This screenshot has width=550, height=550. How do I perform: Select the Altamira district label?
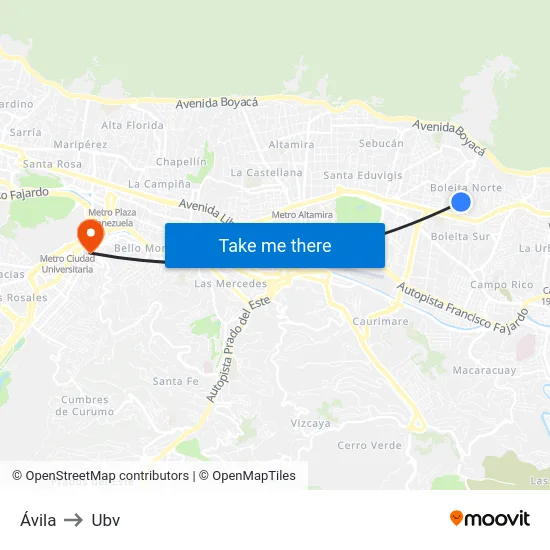point(291,145)
